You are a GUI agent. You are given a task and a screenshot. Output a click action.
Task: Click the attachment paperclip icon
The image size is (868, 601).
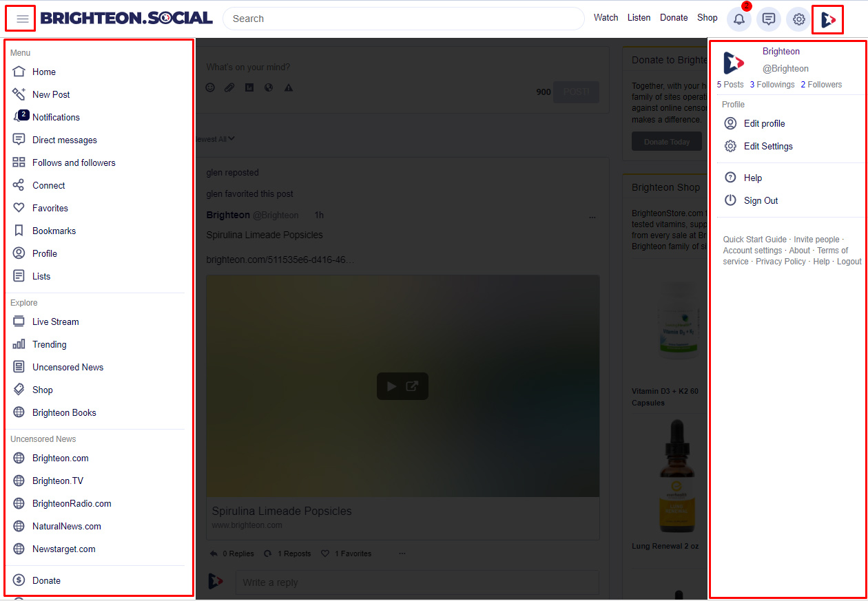tap(229, 87)
